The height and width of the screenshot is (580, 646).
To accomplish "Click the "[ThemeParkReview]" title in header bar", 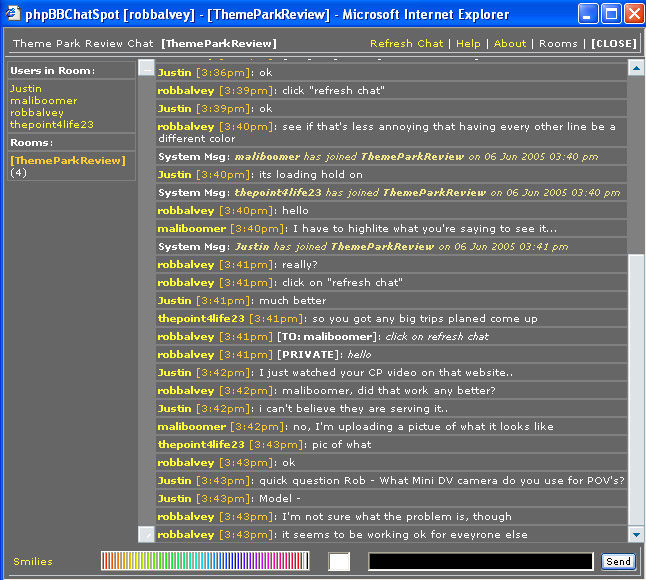I will click(x=219, y=44).
